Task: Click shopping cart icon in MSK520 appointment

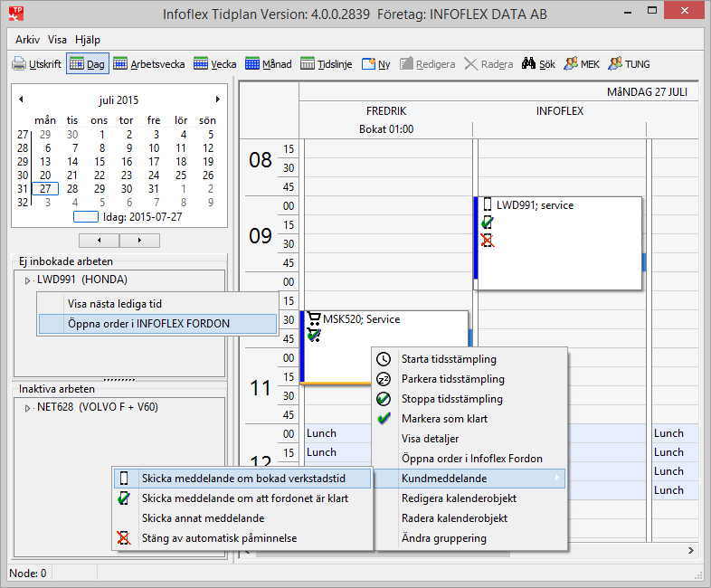Action: click(x=314, y=318)
